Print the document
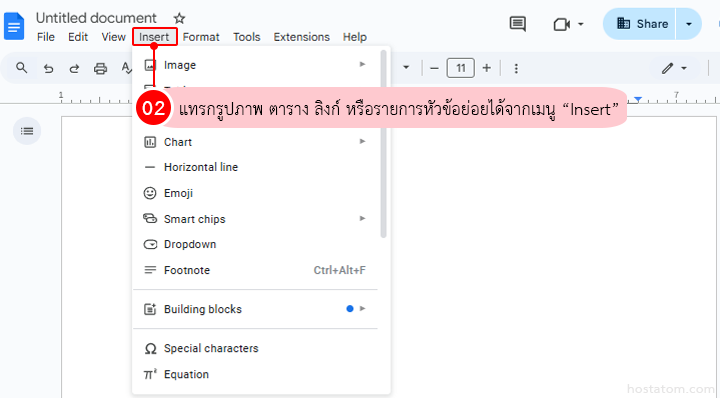 (100, 69)
